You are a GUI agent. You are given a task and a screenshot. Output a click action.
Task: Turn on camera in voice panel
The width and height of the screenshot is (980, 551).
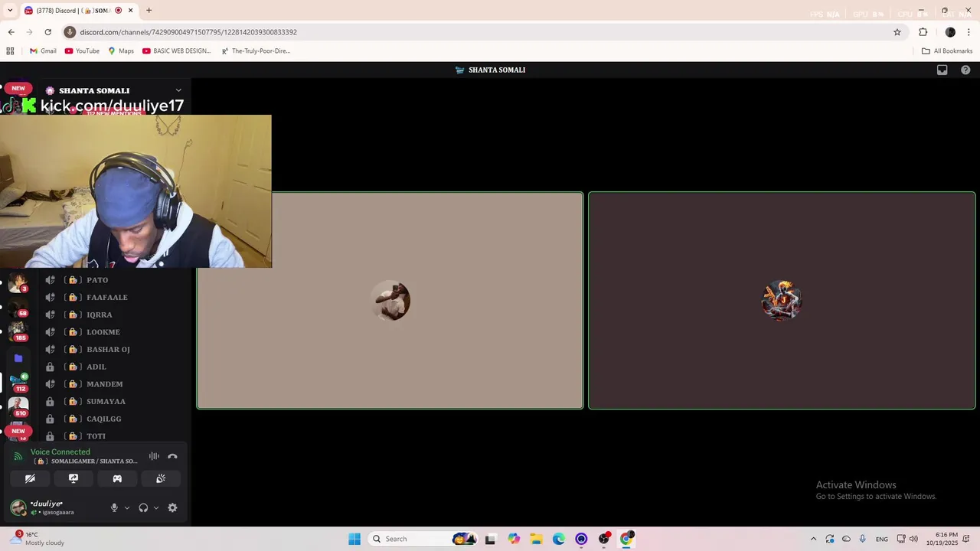[30, 478]
